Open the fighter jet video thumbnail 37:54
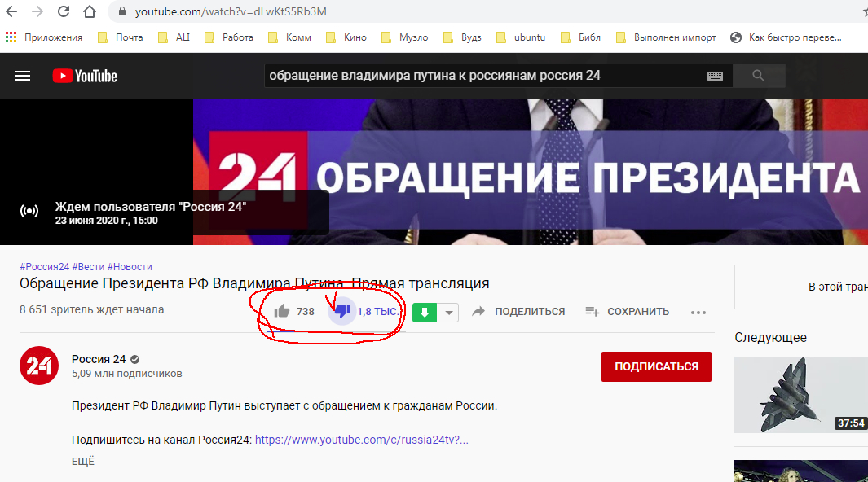This screenshot has width=868, height=482. [801, 395]
